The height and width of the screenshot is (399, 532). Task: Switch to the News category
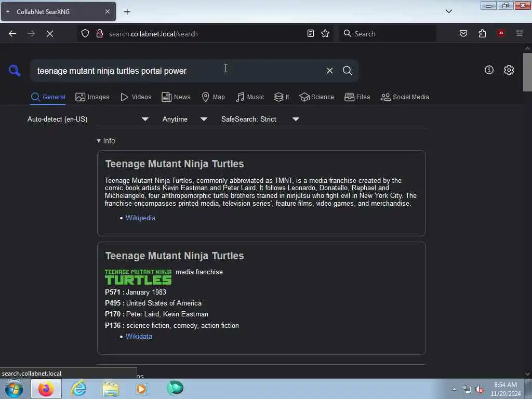[176, 97]
